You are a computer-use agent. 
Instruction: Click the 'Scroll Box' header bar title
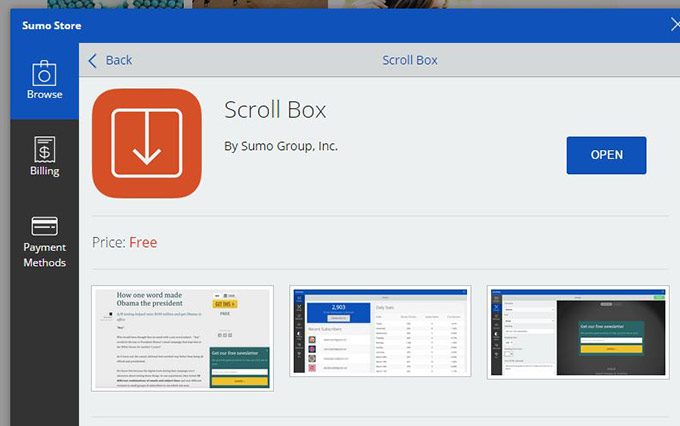tap(410, 60)
